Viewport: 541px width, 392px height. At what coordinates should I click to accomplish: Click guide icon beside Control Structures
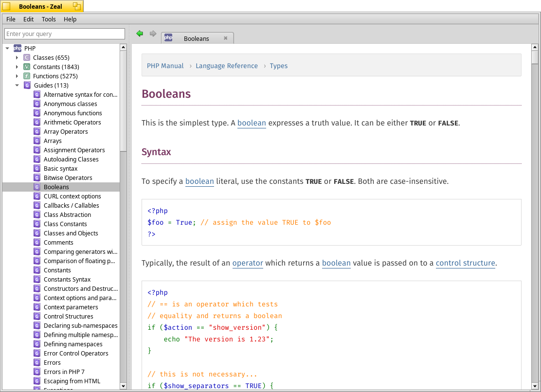[x=37, y=316]
